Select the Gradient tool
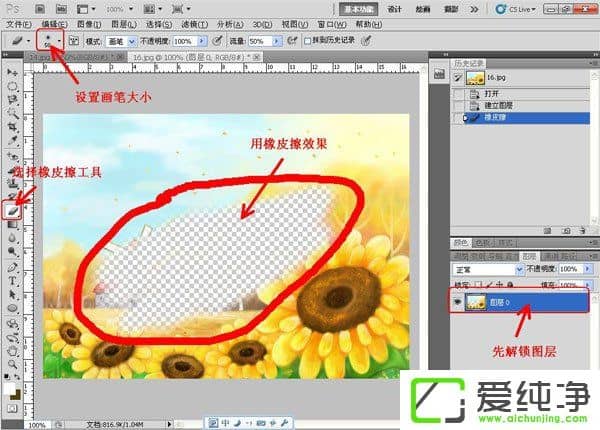Viewport: 600px width, 430px height. 13,225
